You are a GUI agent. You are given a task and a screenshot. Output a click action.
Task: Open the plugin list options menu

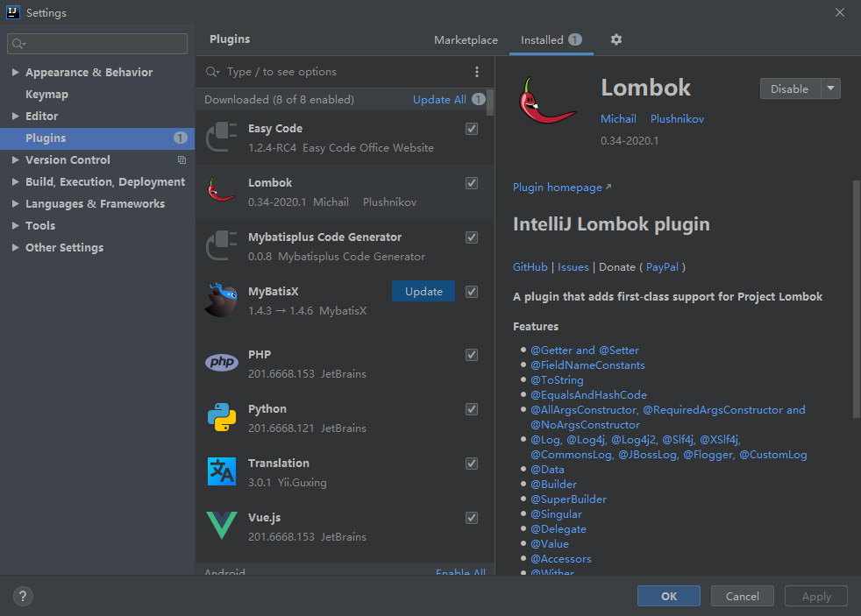point(477,72)
